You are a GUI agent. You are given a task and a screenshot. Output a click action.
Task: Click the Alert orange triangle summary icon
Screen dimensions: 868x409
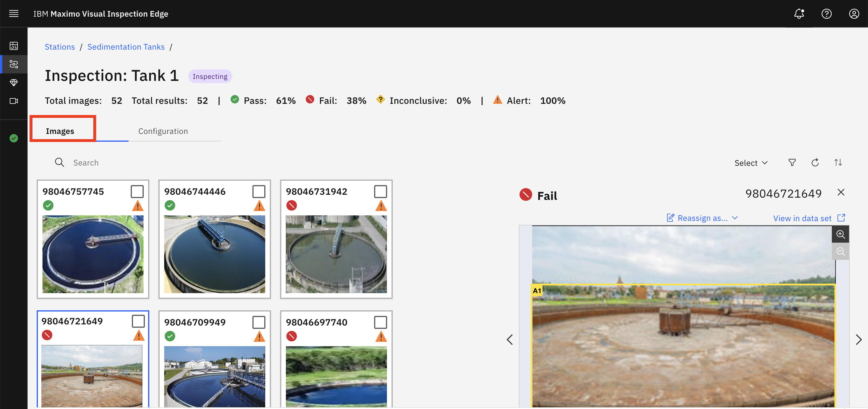click(497, 100)
